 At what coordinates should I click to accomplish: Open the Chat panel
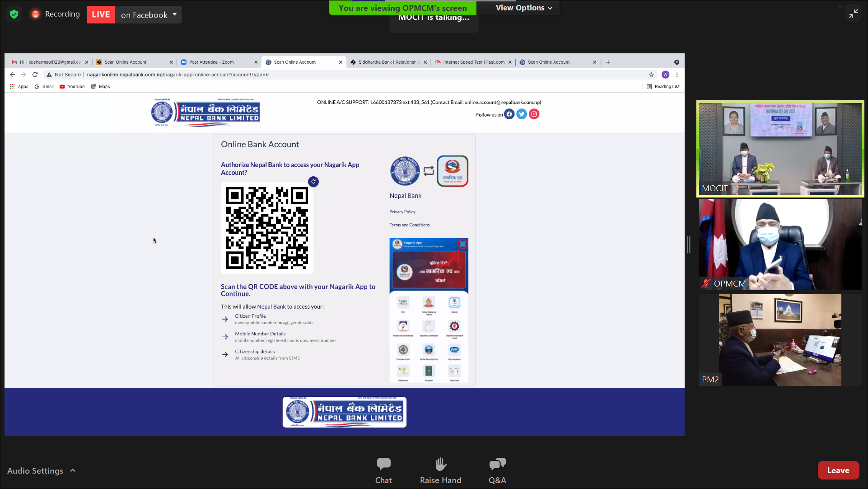click(383, 470)
